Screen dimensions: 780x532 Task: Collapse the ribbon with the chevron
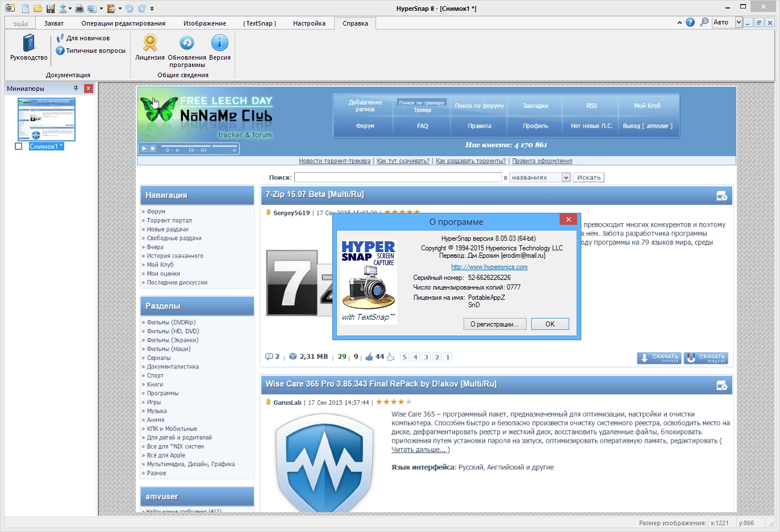coord(679,23)
